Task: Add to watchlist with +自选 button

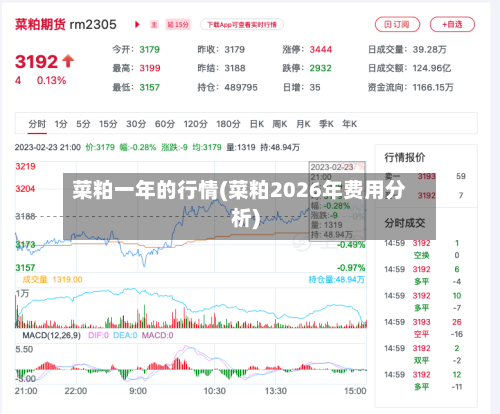Action: coord(452,24)
